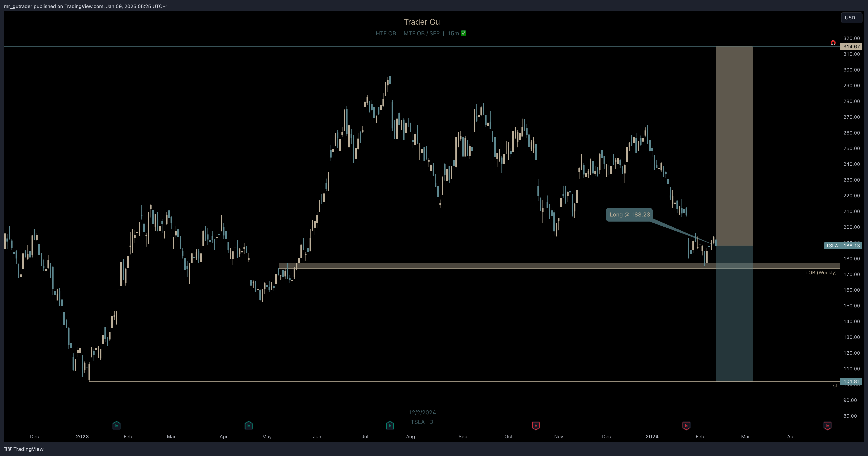Click the red earnings marker in late January 2024

tap(686, 426)
